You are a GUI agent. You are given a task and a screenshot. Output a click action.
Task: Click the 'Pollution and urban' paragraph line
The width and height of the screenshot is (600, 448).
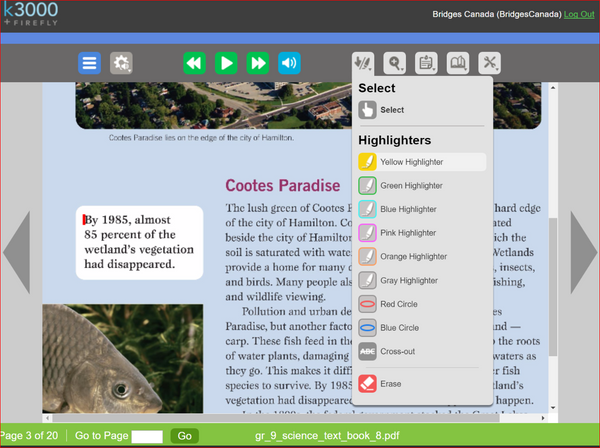point(297,311)
